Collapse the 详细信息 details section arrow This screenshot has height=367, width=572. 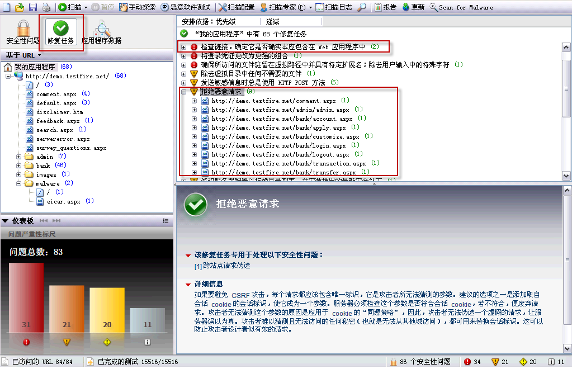(x=188, y=284)
